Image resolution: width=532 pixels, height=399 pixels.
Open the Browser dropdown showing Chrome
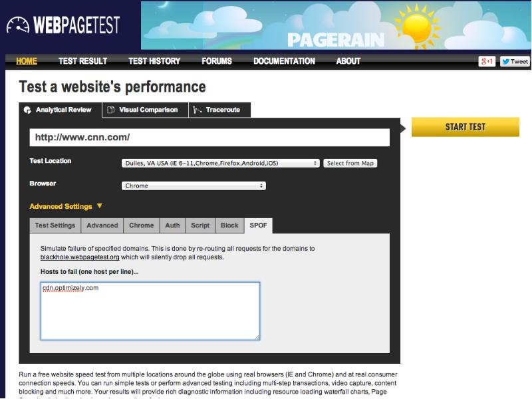pyautogui.click(x=194, y=186)
